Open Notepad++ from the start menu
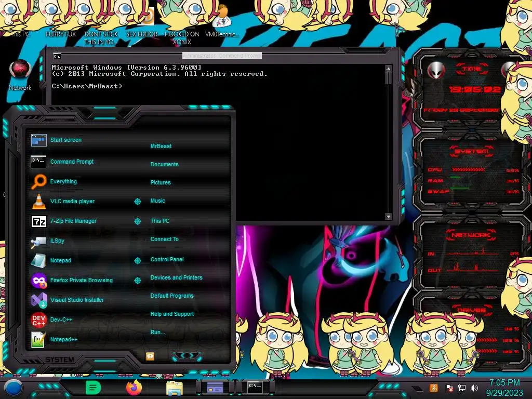 tap(54, 339)
